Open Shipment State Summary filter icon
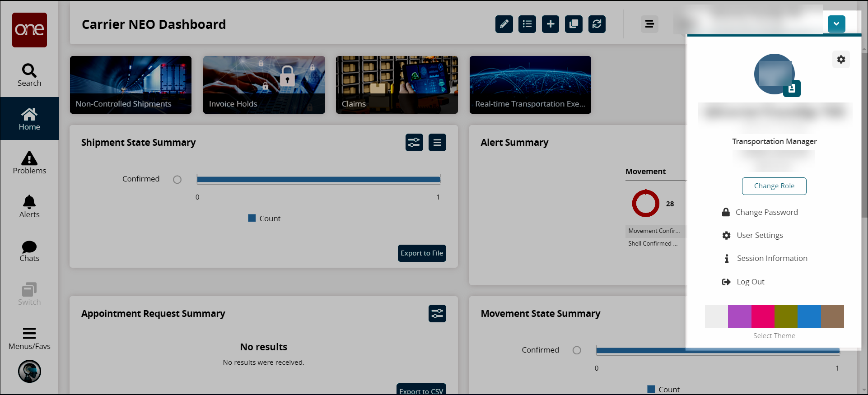This screenshot has width=868, height=395. click(x=414, y=143)
